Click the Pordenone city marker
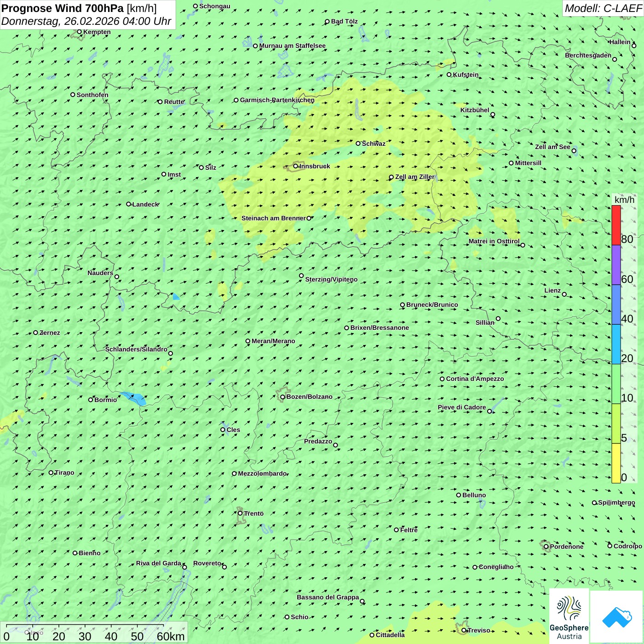Viewport: 644px width, 644px height. tap(546, 546)
